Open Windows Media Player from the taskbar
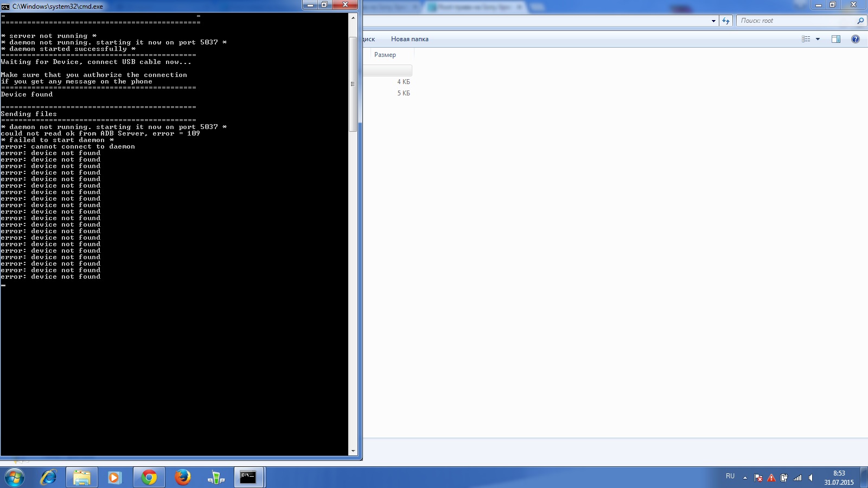Viewport: 868px width, 488px height. click(114, 477)
